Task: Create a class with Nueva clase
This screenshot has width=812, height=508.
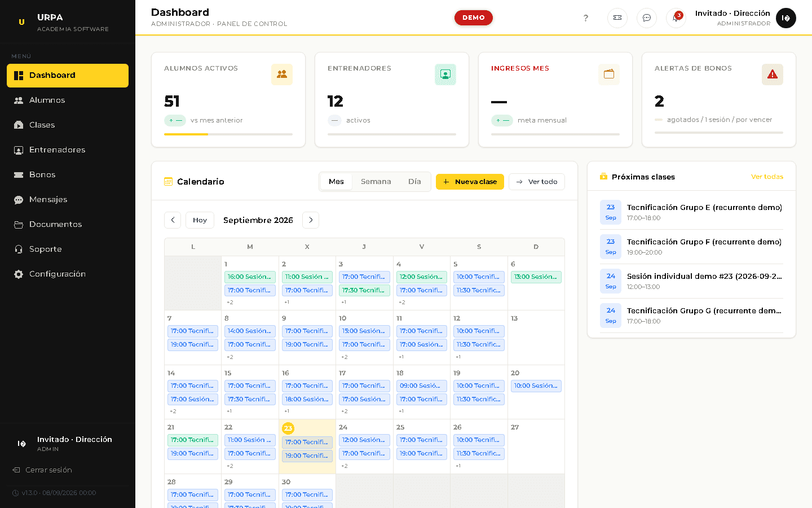Action: pos(470,182)
